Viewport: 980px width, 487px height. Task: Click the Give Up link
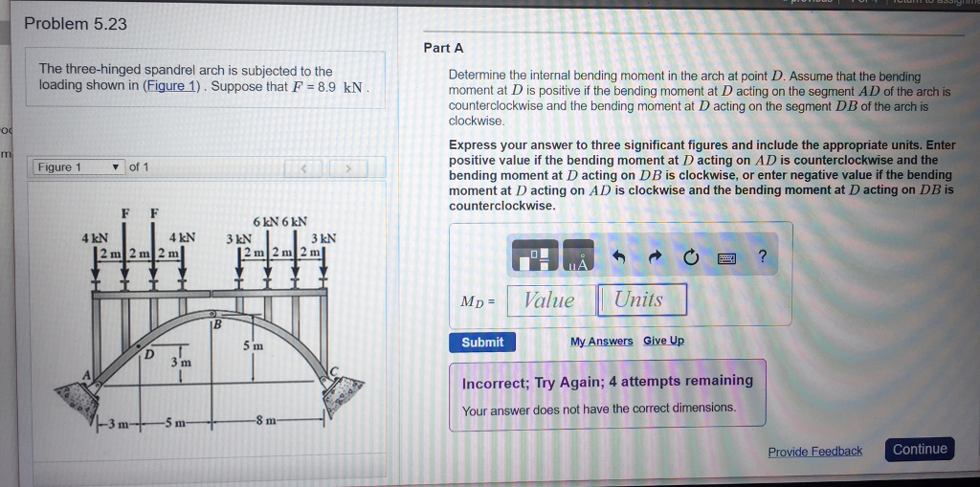coord(664,341)
